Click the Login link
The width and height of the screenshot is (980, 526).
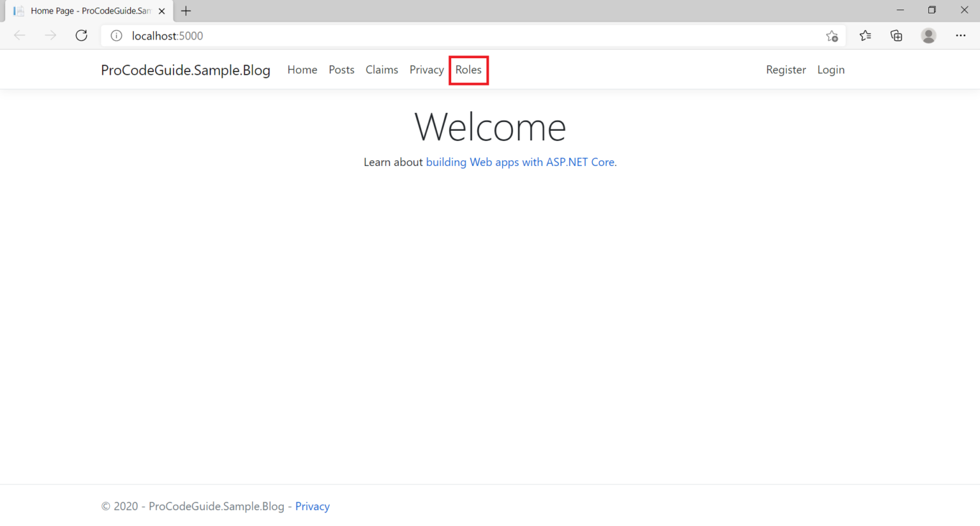point(831,70)
